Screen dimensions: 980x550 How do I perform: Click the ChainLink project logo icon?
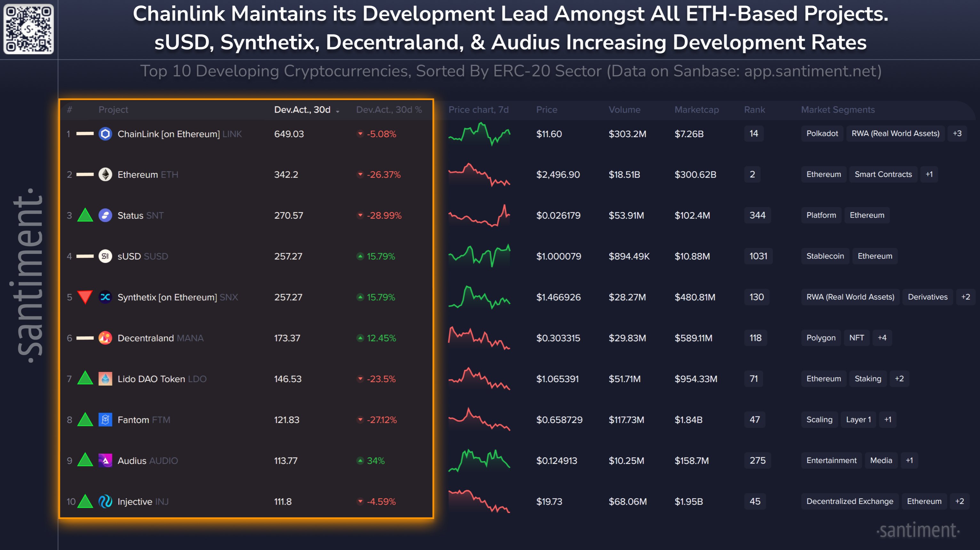(x=105, y=134)
